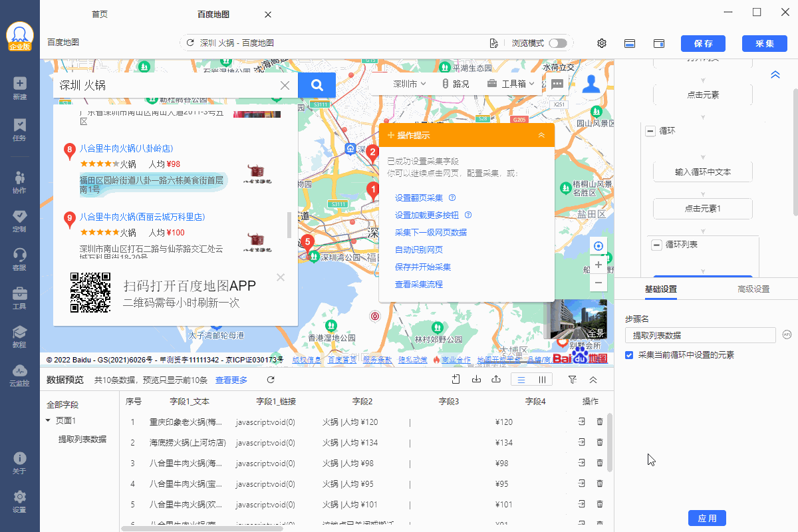Click the 采集 button
The height and width of the screenshot is (532, 798).
click(x=765, y=43)
